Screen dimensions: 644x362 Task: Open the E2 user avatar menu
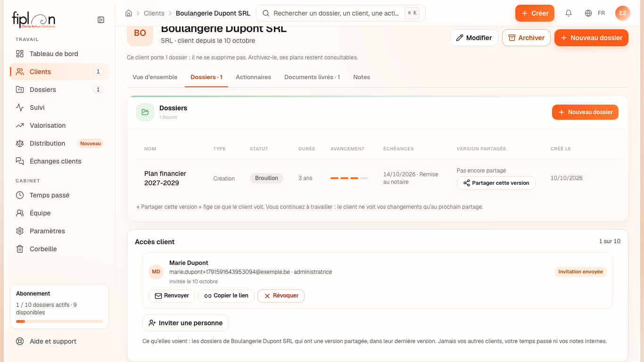click(623, 13)
